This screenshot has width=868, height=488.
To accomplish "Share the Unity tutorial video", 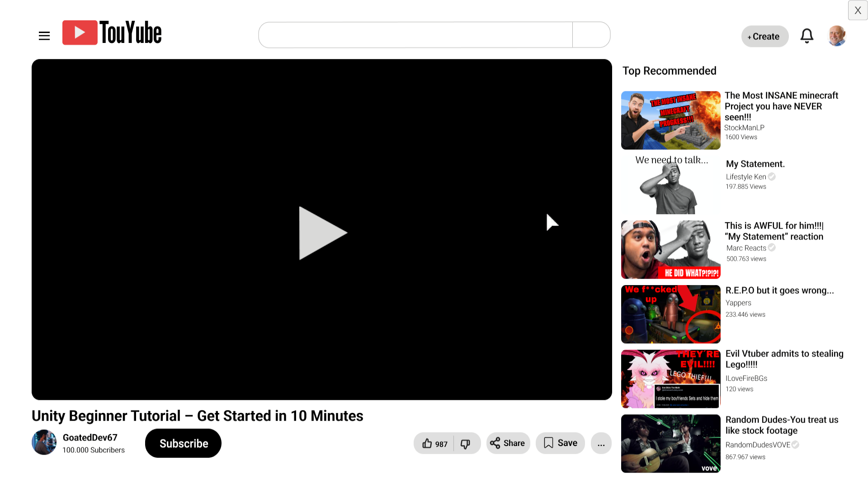I will click(x=508, y=443).
